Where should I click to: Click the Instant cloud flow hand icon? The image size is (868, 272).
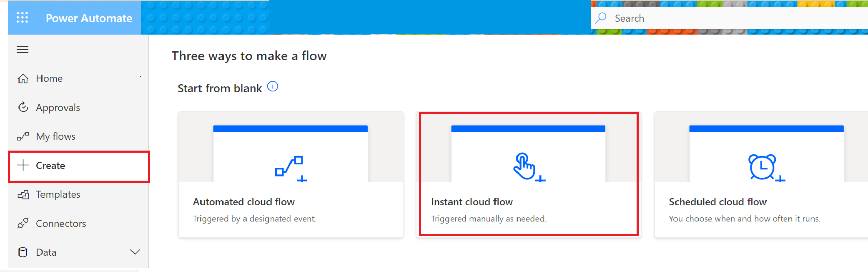529,167
